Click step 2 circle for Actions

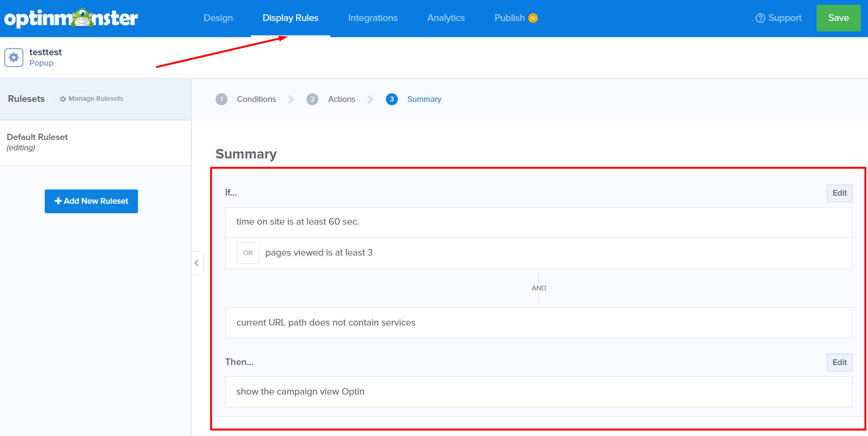312,99
